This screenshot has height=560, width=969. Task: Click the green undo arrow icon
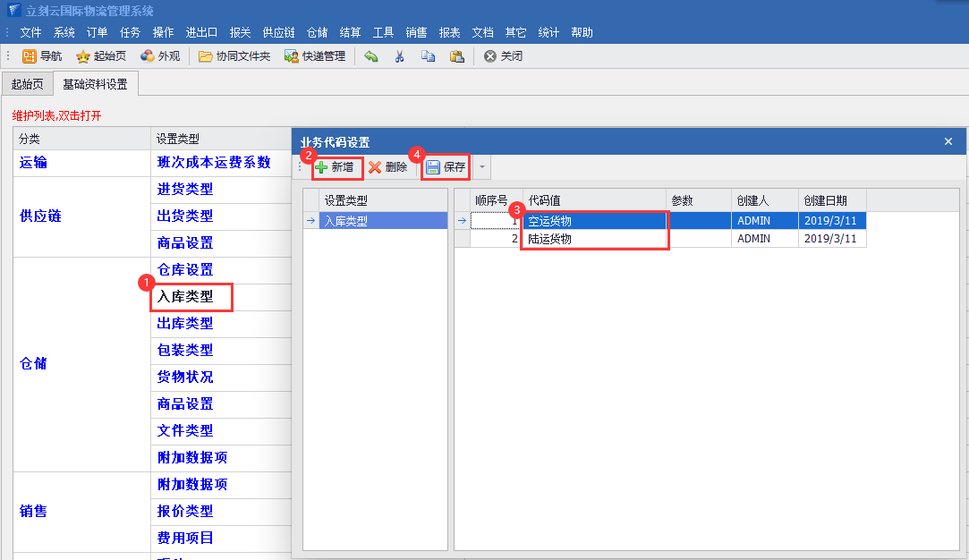pos(371,56)
